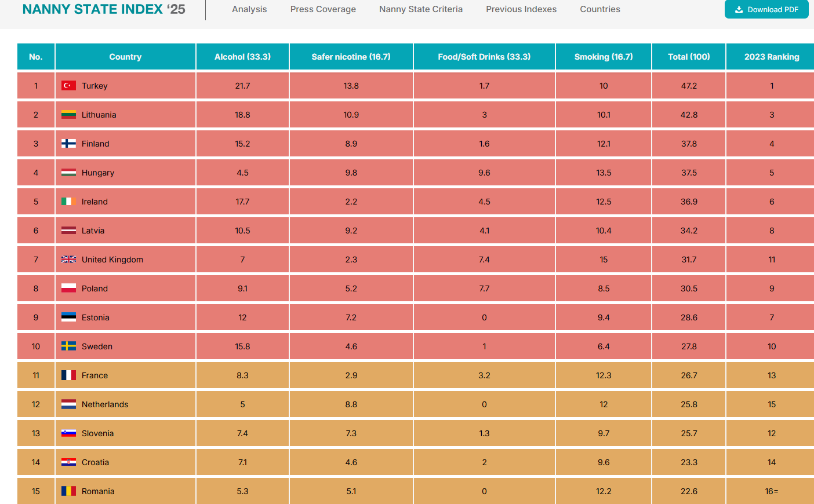Open the Countries navigation item

600,9
